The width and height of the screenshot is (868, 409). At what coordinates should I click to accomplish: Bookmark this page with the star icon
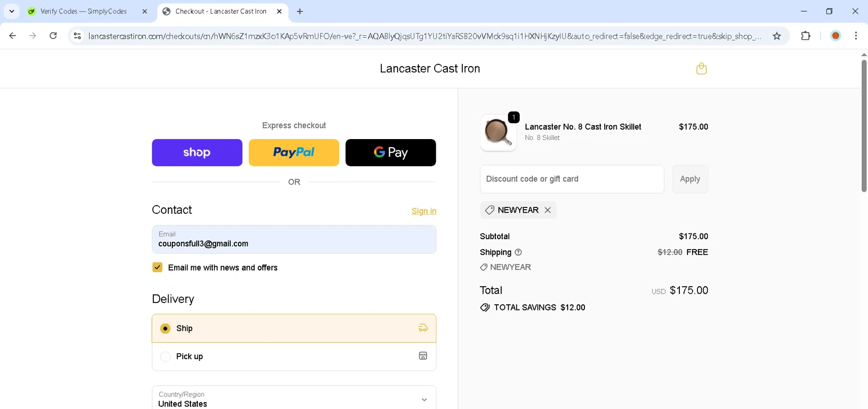(x=777, y=36)
